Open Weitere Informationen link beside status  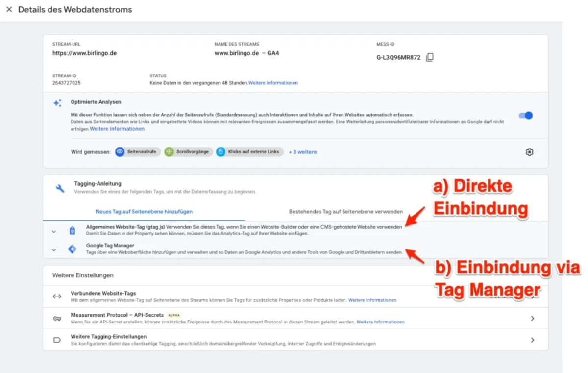click(x=273, y=83)
